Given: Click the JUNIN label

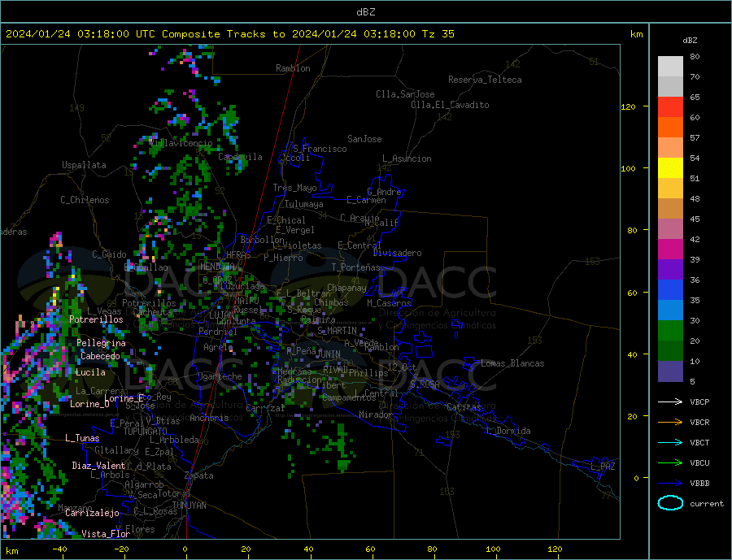Looking at the screenshot, I should [x=329, y=354].
